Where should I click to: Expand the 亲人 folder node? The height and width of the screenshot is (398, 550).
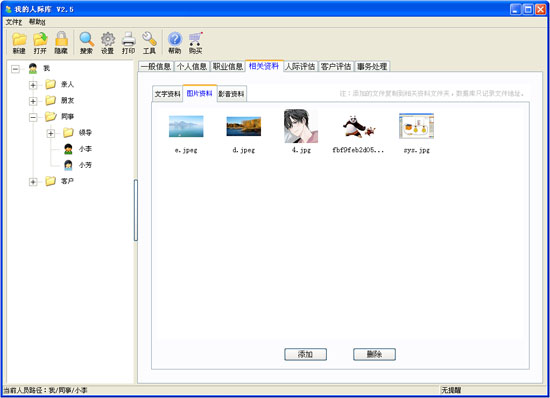(33, 85)
